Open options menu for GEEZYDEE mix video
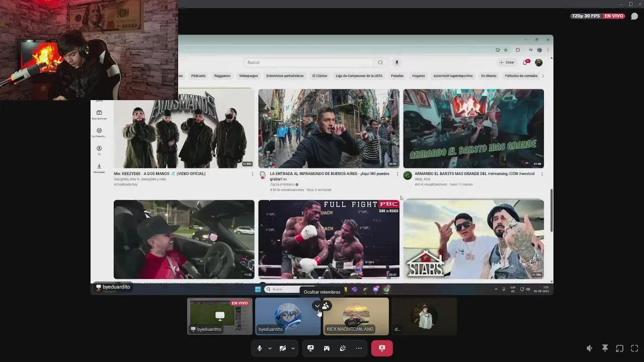This screenshot has height=362, width=644. pos(253,174)
